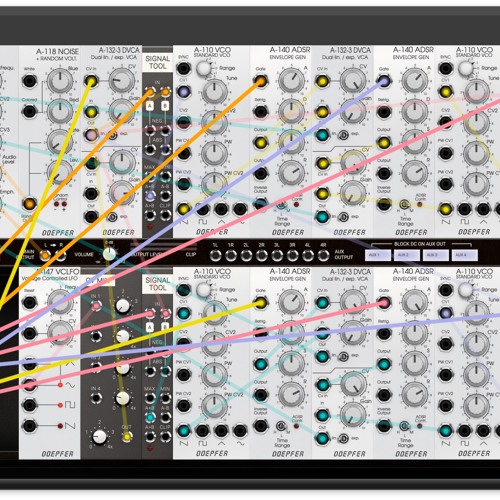Click the yellow OUT jack on CV MIX
Screen dimensions: 500x500
tap(127, 436)
